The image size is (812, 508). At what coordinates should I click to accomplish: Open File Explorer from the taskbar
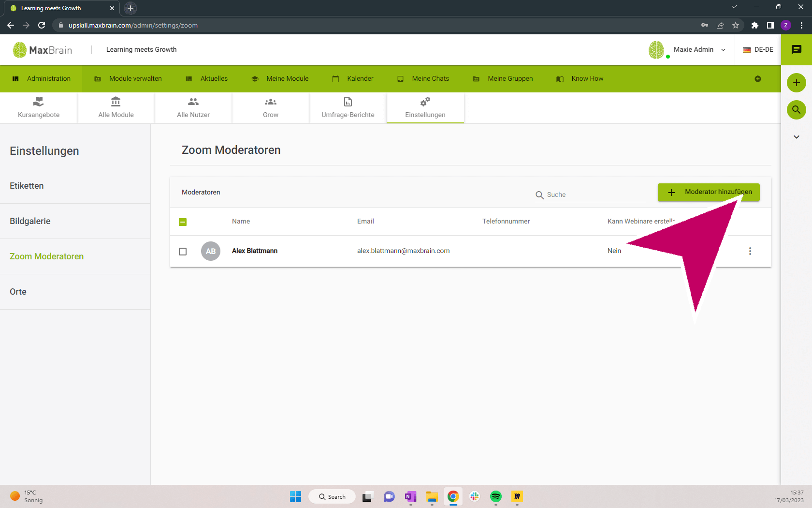tap(432, 496)
